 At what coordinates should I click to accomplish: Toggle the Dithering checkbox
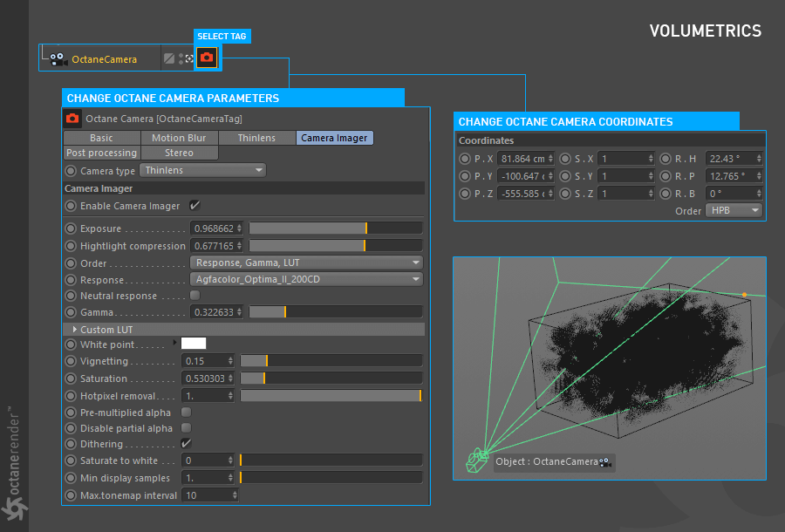coord(186,443)
